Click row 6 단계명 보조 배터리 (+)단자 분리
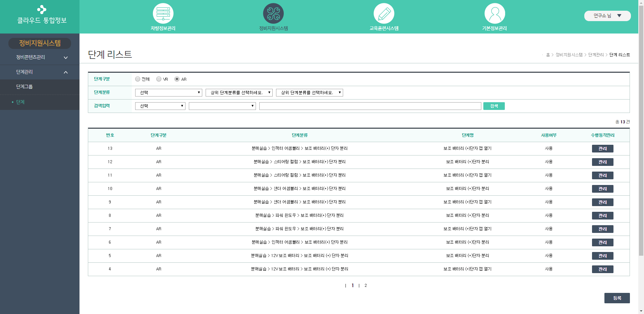 click(468, 242)
